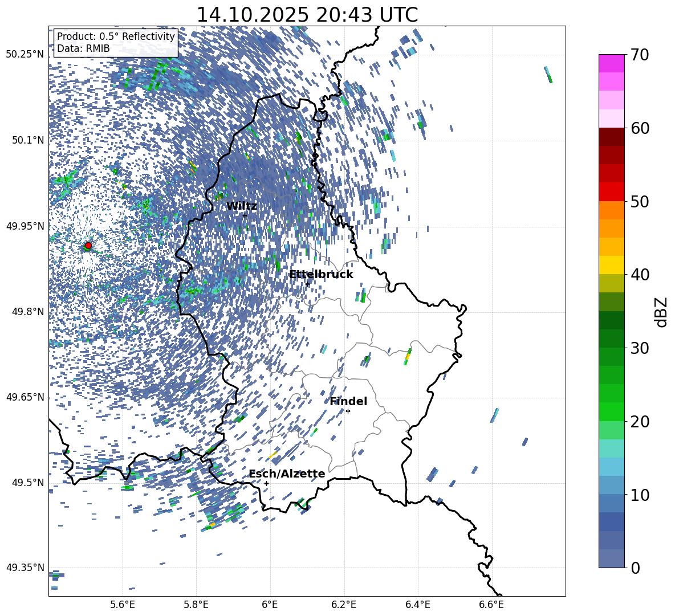Viewport: 675px width, 616px height.
Task: Click the Findel station label
Action: point(348,401)
